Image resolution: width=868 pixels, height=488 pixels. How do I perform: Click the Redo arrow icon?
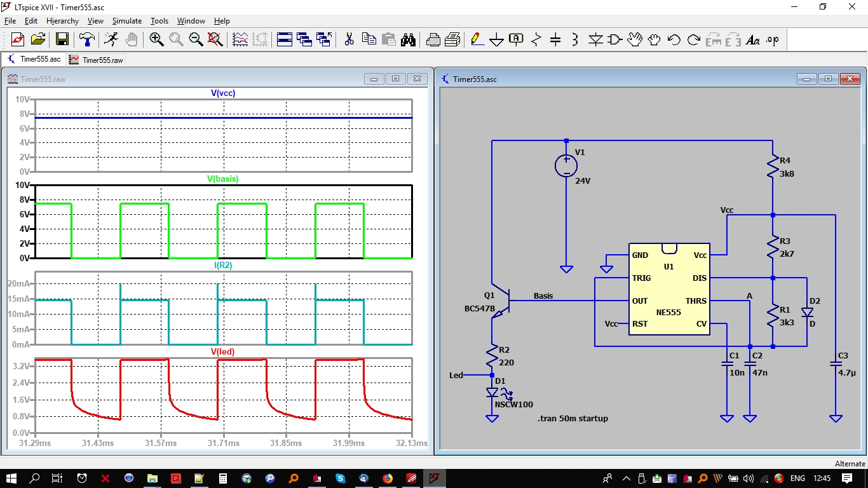pyautogui.click(x=694, y=39)
